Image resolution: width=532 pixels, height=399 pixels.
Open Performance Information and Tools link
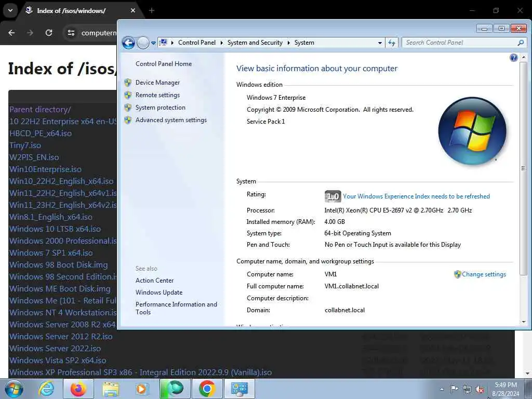(x=176, y=308)
